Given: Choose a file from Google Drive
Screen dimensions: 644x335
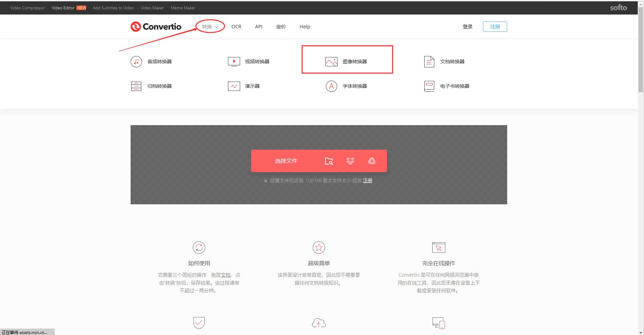Looking at the screenshot, I should coord(372,161).
